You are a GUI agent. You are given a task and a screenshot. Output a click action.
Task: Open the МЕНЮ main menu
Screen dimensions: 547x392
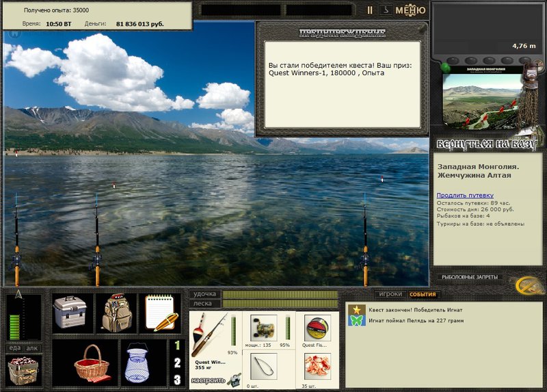(410, 10)
